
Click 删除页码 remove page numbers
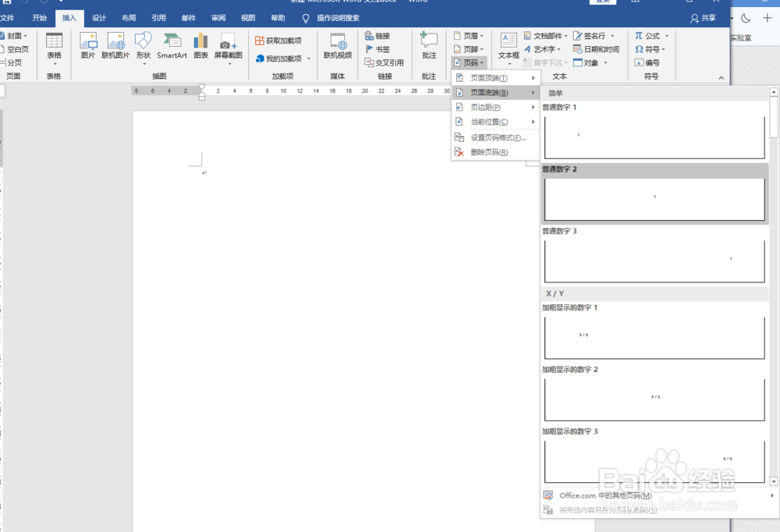495,152
